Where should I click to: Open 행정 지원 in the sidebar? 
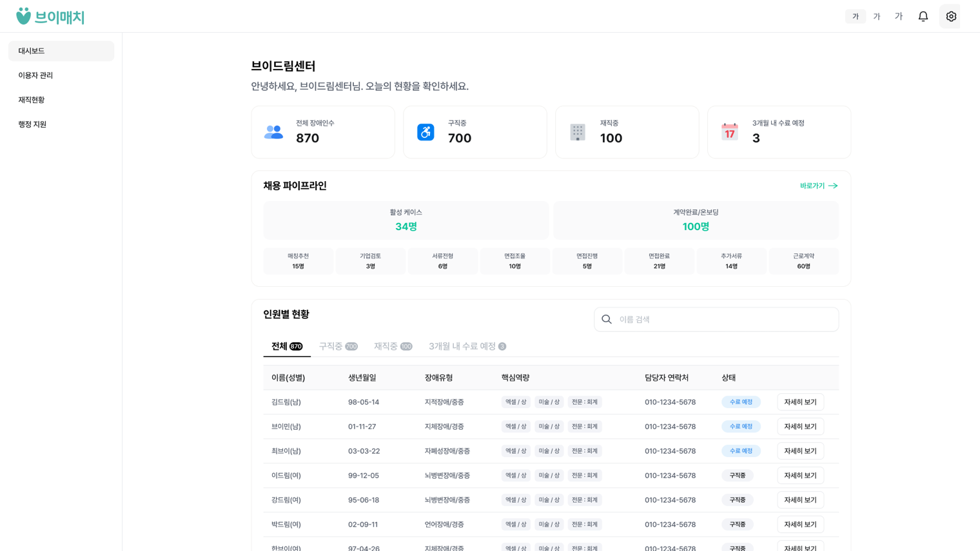[x=61, y=124]
